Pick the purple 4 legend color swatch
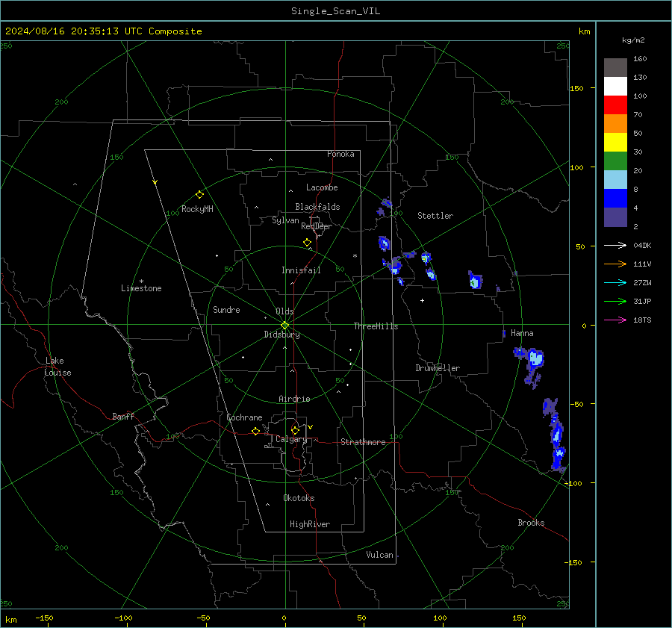Image resolution: width=672 pixels, height=628 pixels. [x=615, y=217]
